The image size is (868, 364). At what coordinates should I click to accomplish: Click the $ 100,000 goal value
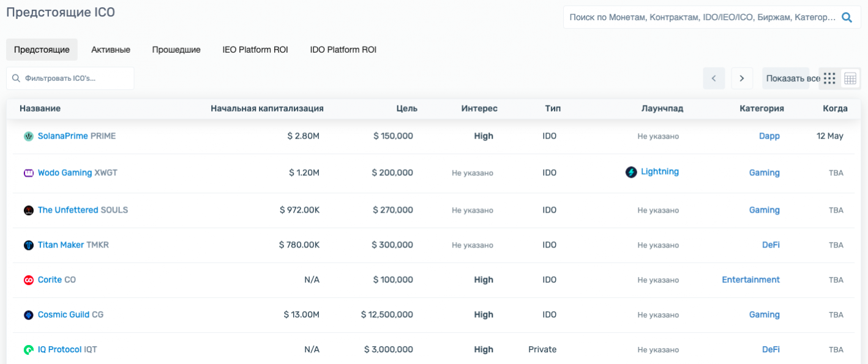393,280
